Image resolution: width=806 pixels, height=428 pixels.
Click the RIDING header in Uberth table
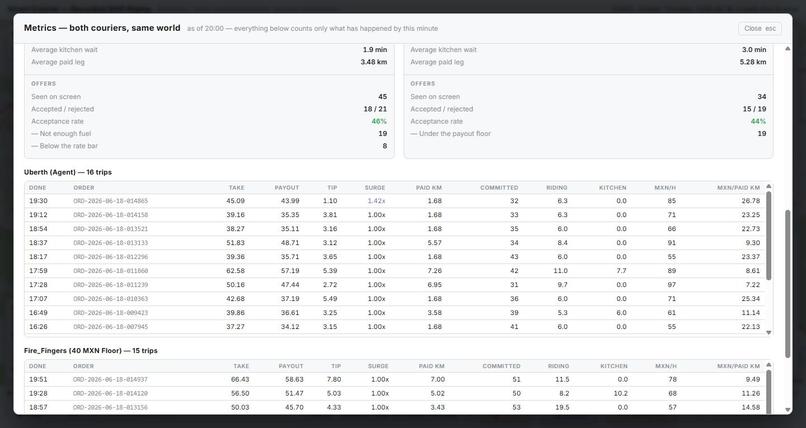pos(557,188)
